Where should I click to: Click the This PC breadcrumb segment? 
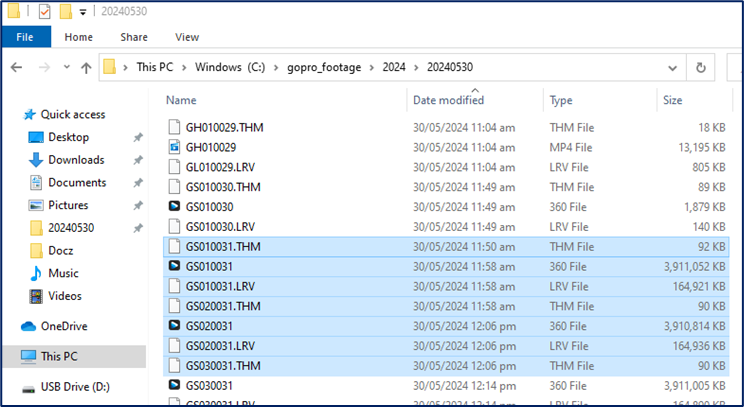pos(155,67)
